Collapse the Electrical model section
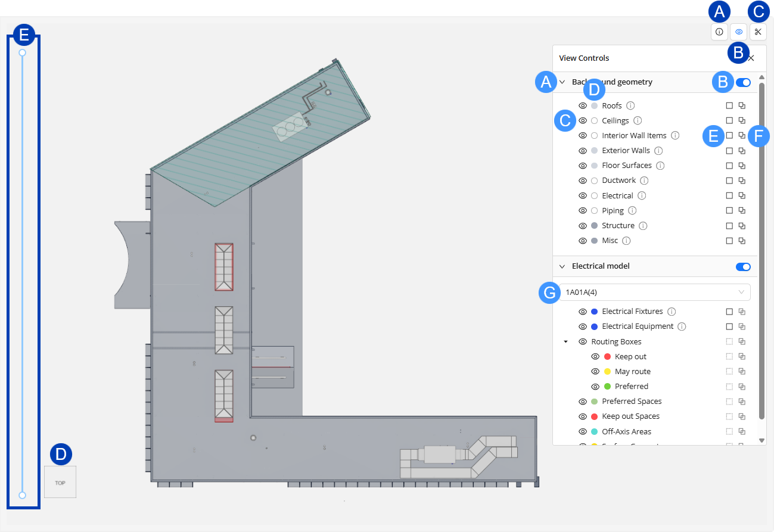774x532 pixels. tap(562, 266)
